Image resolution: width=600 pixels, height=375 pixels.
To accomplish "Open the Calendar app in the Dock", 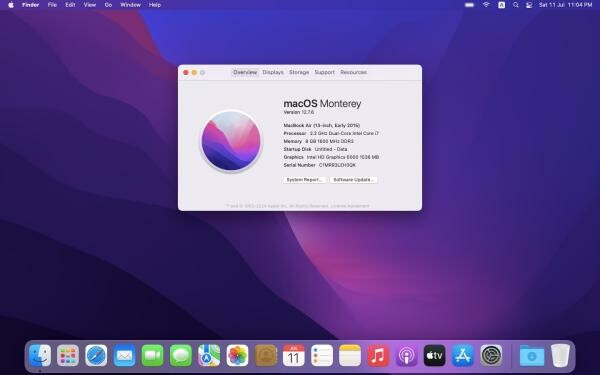I will tap(293, 355).
